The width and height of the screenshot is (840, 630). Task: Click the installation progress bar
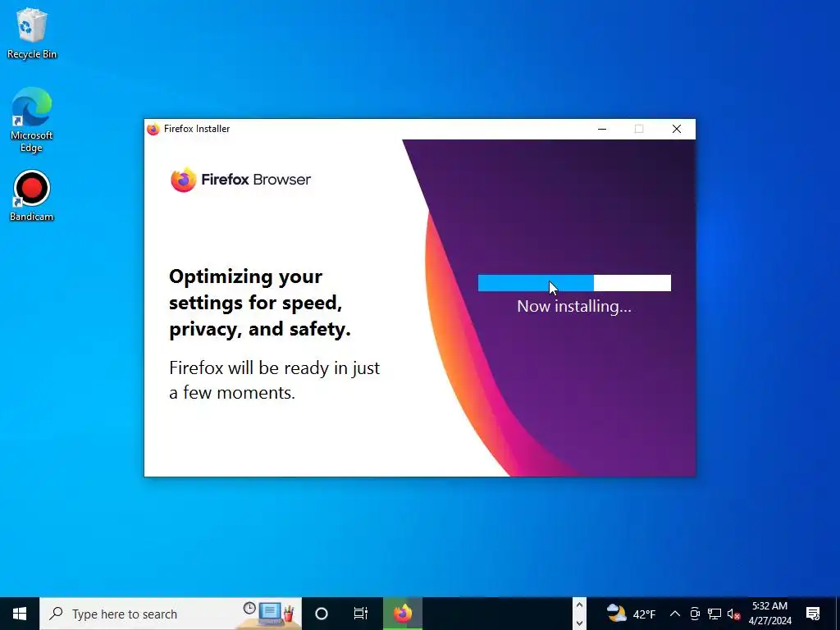tap(574, 283)
